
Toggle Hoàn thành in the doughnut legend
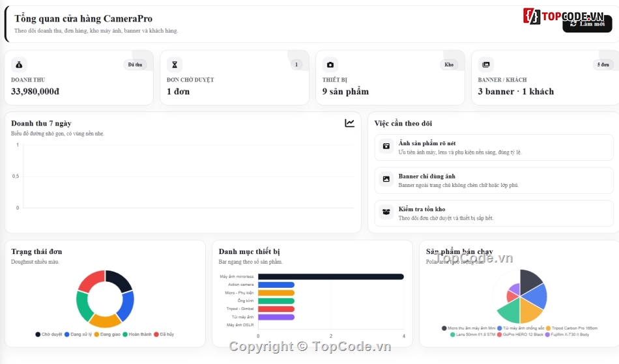point(137,335)
